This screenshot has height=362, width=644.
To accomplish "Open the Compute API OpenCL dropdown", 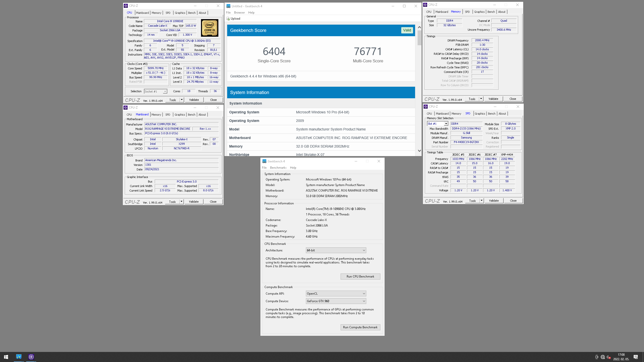I will click(x=336, y=294).
